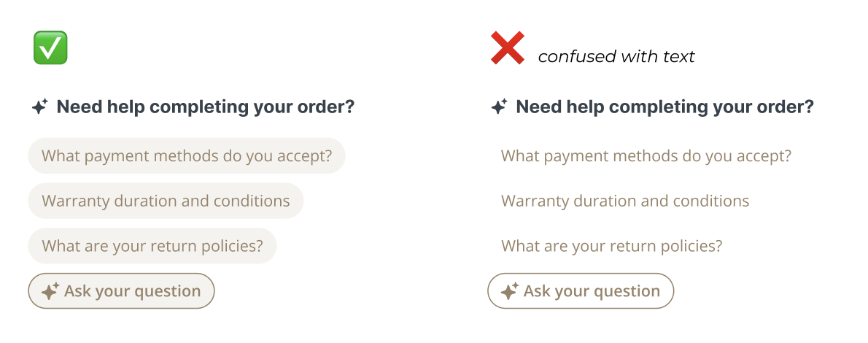Select plain-text Warranty duration and conditions
The image size is (868, 343).
625,201
